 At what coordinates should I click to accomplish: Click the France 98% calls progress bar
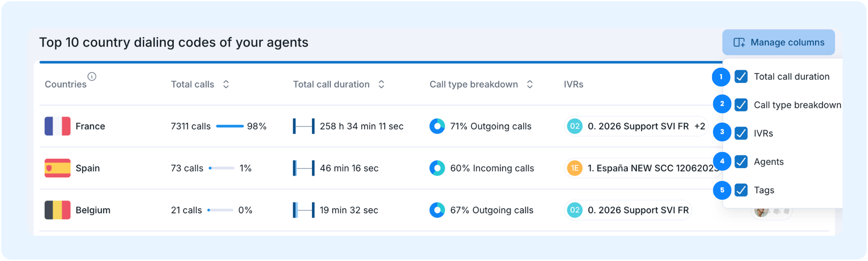coord(230,126)
